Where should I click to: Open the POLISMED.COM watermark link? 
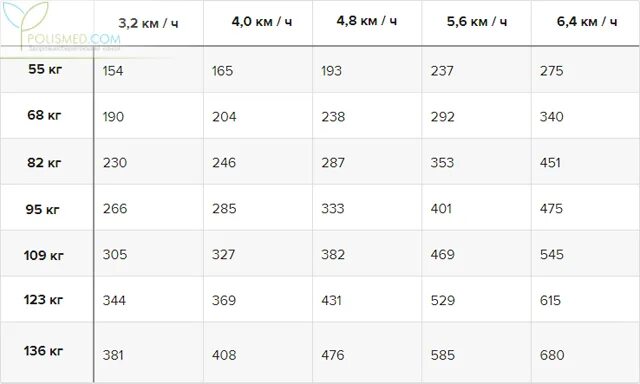[x=73, y=39]
